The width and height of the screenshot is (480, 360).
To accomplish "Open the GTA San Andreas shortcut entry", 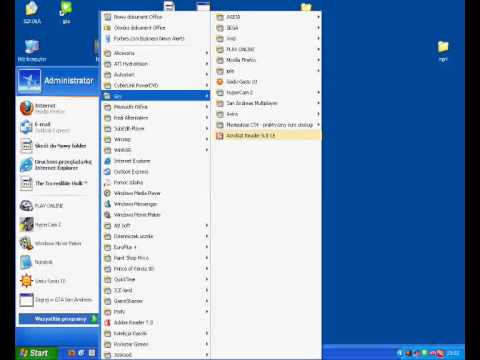I will coord(57,300).
